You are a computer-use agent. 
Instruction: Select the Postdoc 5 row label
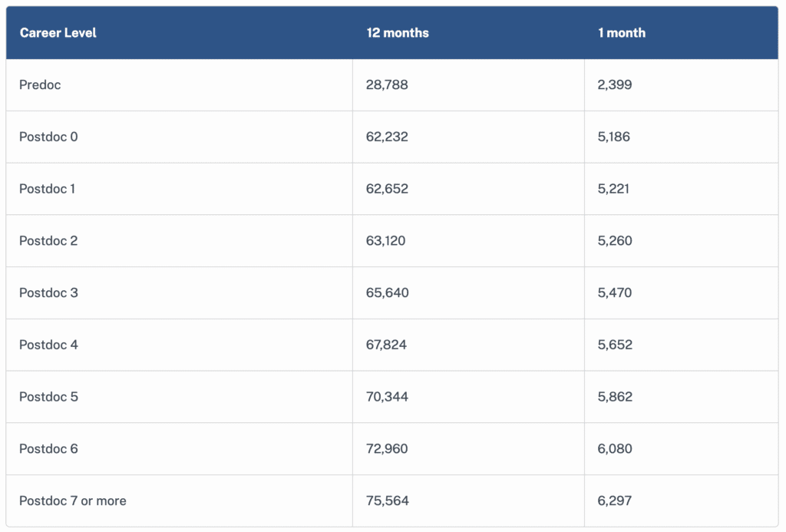click(48, 397)
